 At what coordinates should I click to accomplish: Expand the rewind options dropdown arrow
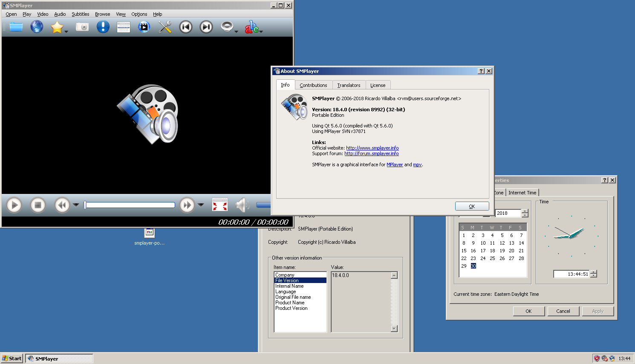click(x=76, y=205)
